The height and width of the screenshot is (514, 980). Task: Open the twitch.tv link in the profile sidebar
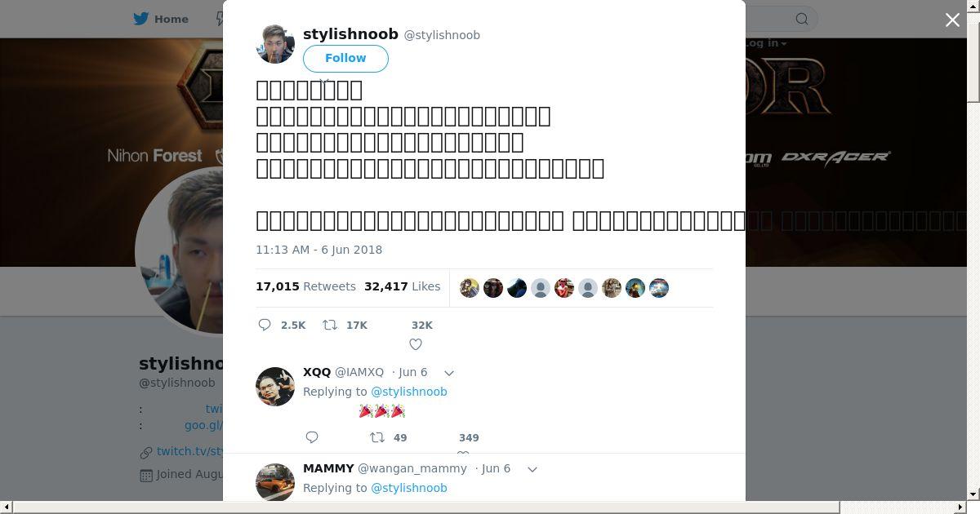(189, 451)
